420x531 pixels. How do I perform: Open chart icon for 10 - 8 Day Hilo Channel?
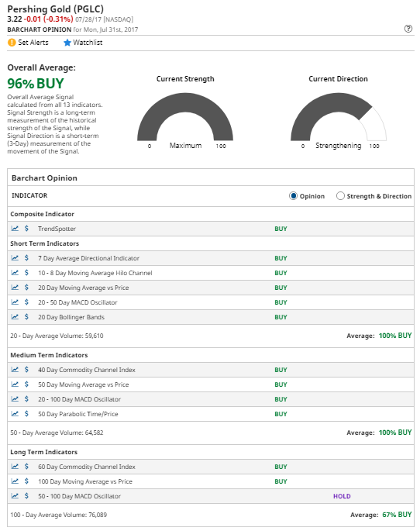coord(15,272)
